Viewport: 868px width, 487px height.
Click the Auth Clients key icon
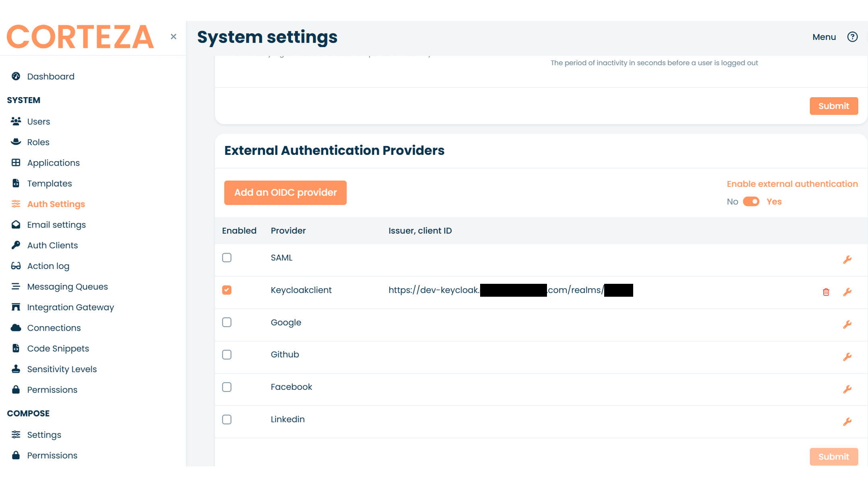point(16,245)
